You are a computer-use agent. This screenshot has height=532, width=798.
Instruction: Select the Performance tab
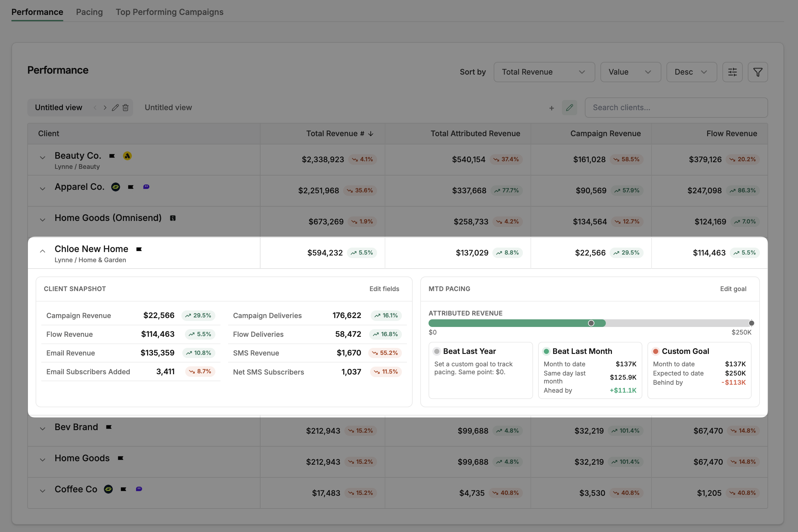click(x=37, y=12)
